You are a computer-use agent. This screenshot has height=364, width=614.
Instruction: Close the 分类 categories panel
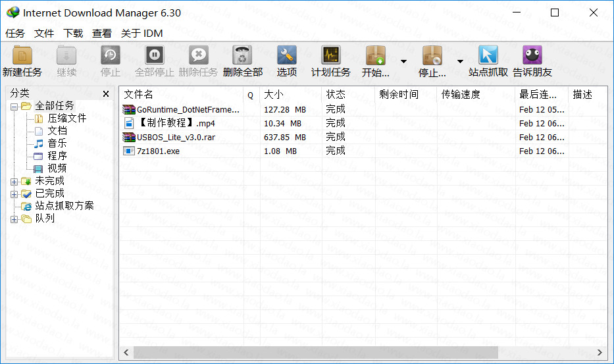pyautogui.click(x=106, y=94)
